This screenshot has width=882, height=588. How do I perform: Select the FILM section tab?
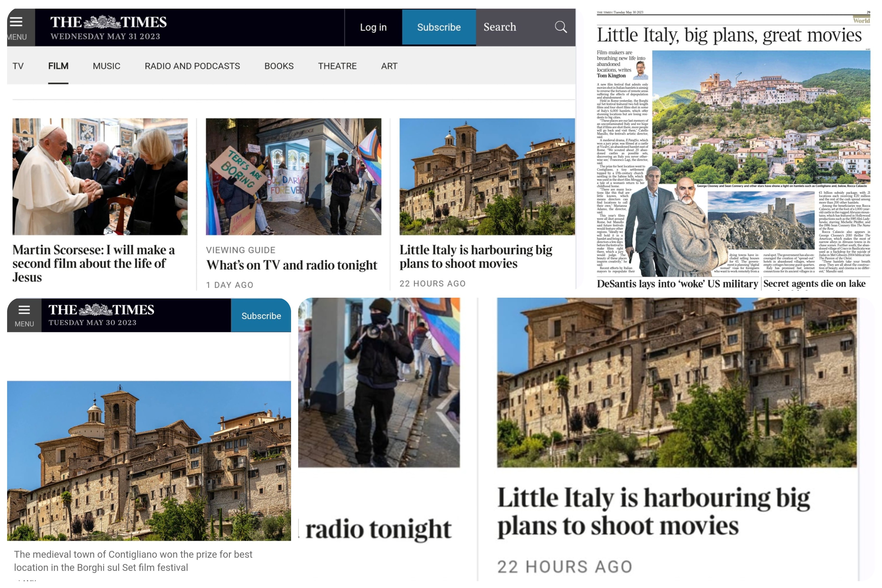(x=58, y=66)
